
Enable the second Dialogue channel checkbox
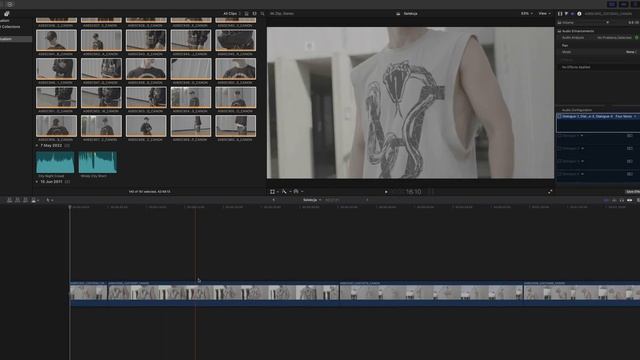[559, 149]
